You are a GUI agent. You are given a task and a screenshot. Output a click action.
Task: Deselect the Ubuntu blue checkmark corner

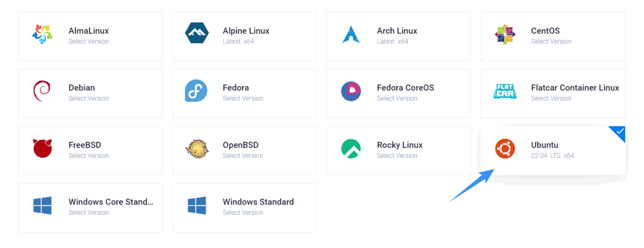click(x=619, y=132)
